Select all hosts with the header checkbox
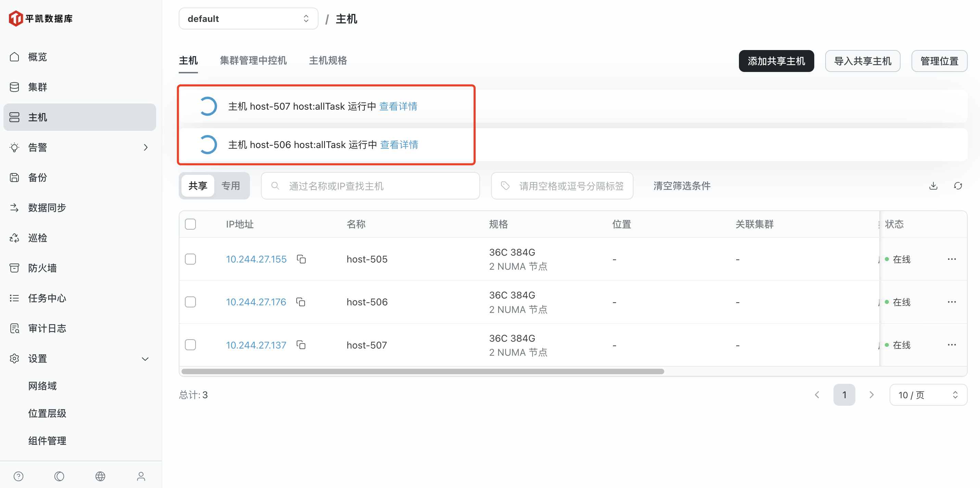 [191, 224]
